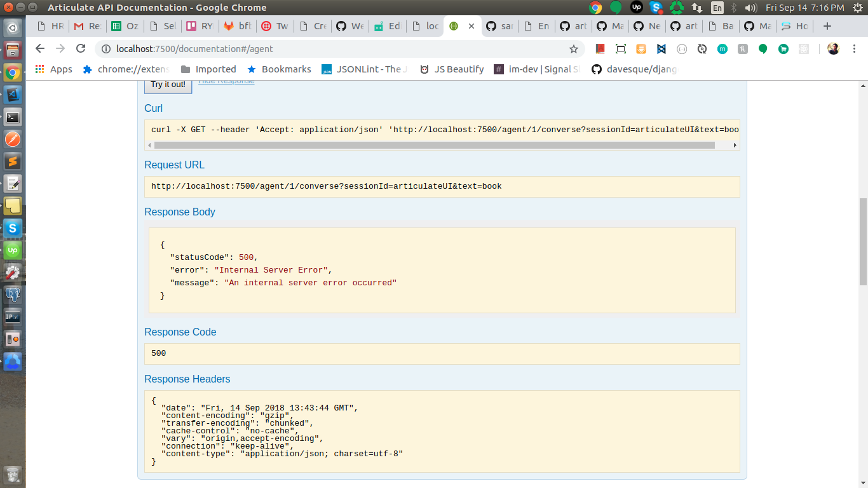Click the 'Response Body' heading
This screenshot has width=868, height=488.
click(x=180, y=212)
